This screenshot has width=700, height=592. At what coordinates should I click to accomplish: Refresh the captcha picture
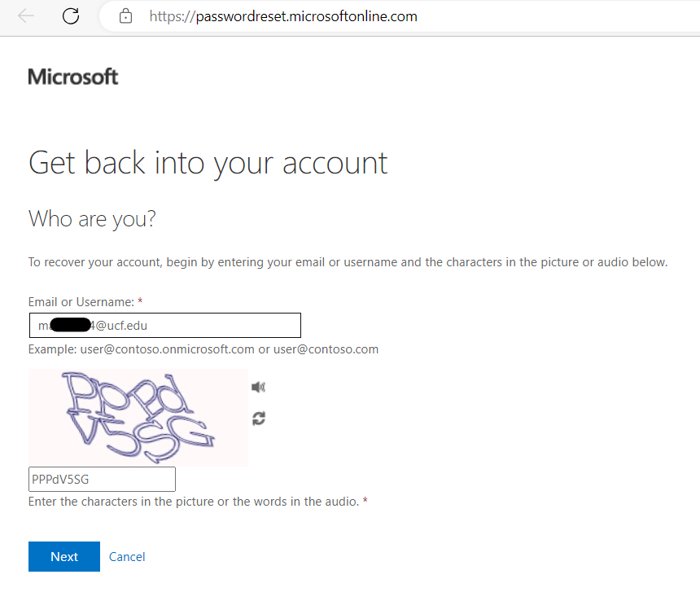pos(259,419)
